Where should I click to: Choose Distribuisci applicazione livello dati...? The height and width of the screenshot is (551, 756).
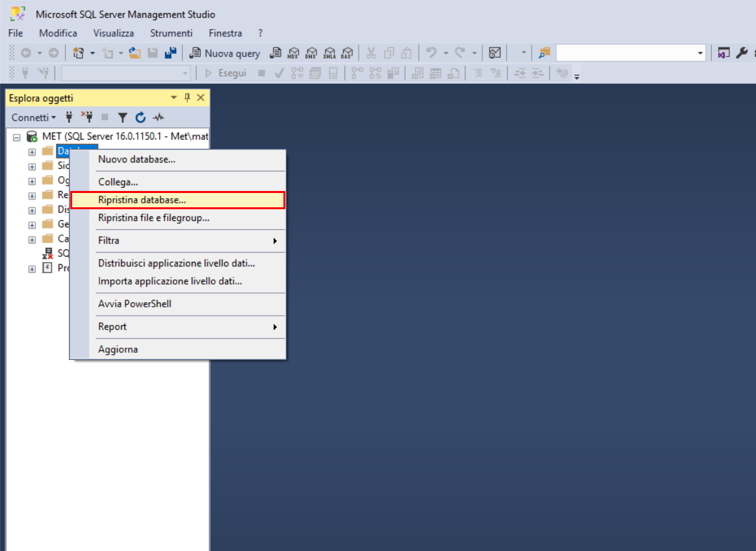[x=178, y=263]
